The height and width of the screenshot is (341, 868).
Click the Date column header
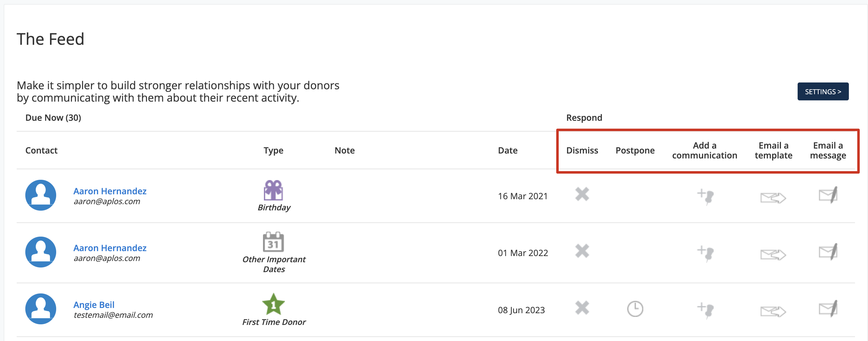(507, 150)
